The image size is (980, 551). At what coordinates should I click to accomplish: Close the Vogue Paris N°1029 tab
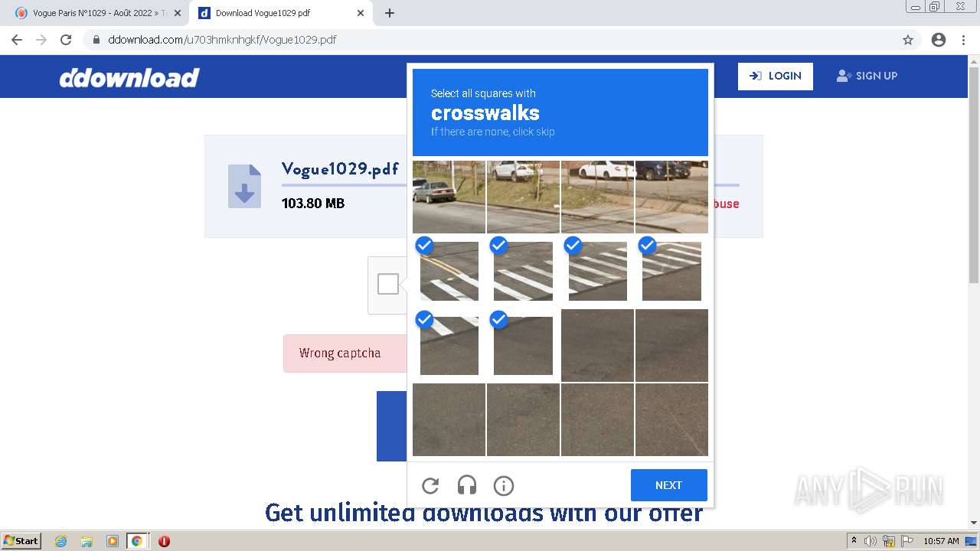coord(178,13)
